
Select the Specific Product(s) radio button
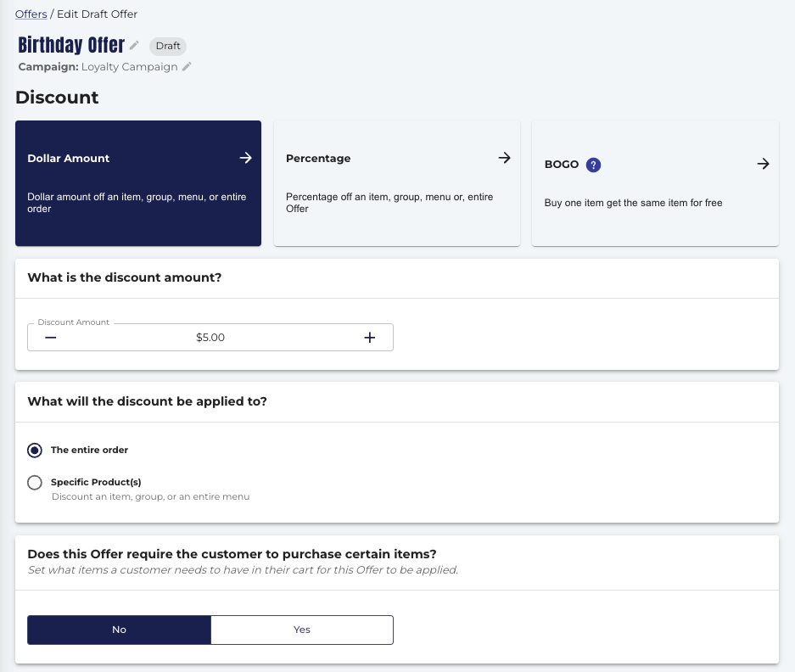coord(35,482)
